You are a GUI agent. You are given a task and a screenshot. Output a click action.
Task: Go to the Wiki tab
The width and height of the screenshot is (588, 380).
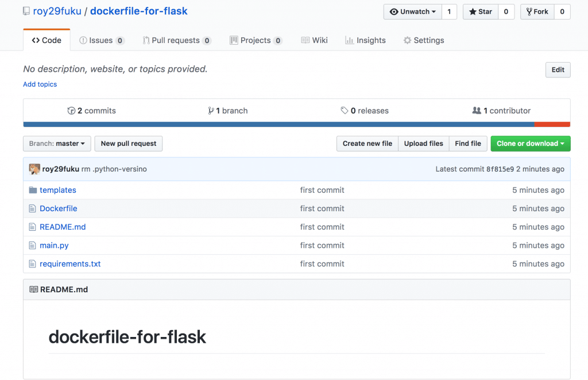tap(314, 40)
